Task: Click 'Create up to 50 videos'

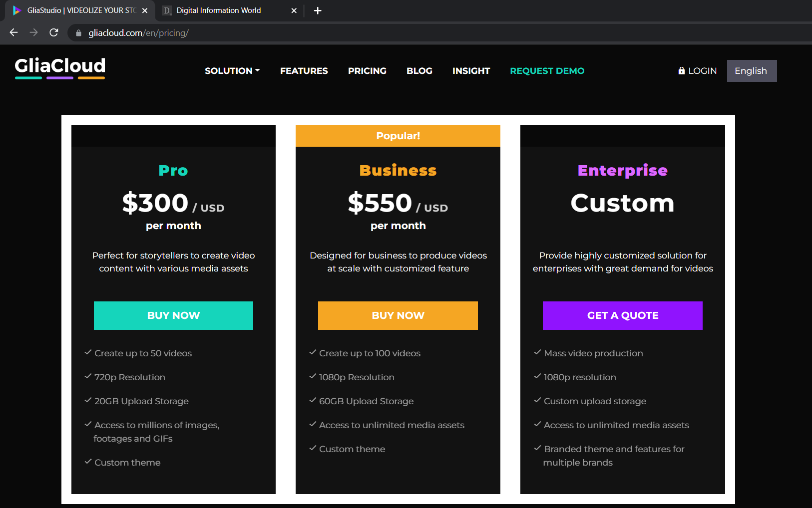Action: pos(143,353)
